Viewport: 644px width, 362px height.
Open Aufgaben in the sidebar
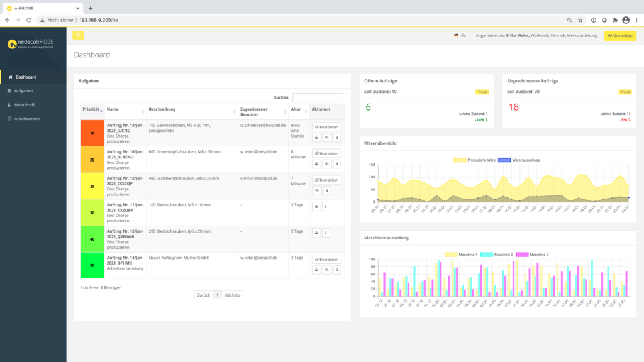(x=23, y=90)
